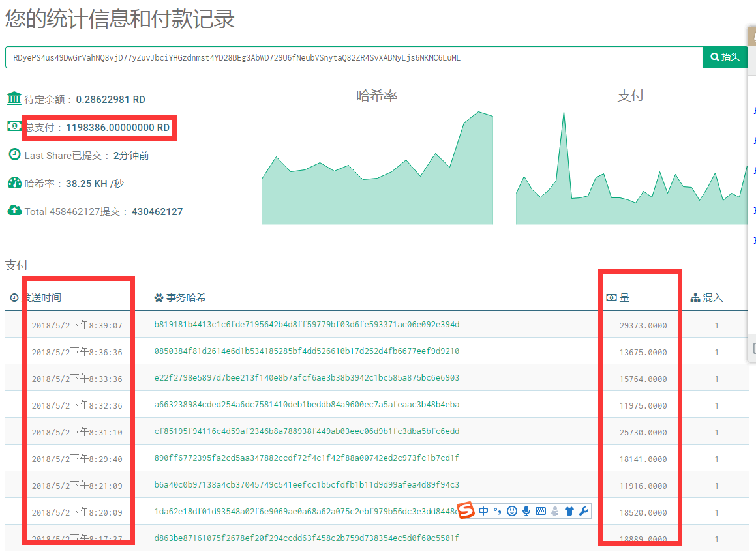Click the timestamp 2018/5/2下午8:32:36
The width and height of the screenshot is (756, 554).
pos(77,405)
